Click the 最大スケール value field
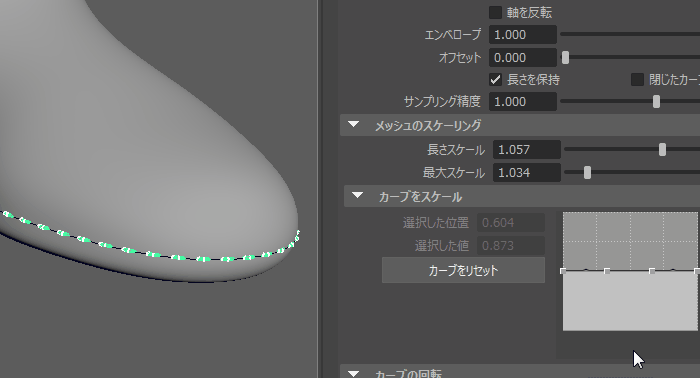This screenshot has width=700, height=378. pos(527,173)
